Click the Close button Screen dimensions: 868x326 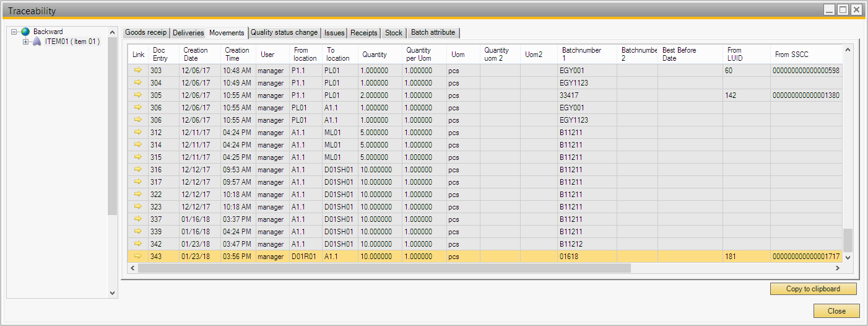tap(836, 311)
